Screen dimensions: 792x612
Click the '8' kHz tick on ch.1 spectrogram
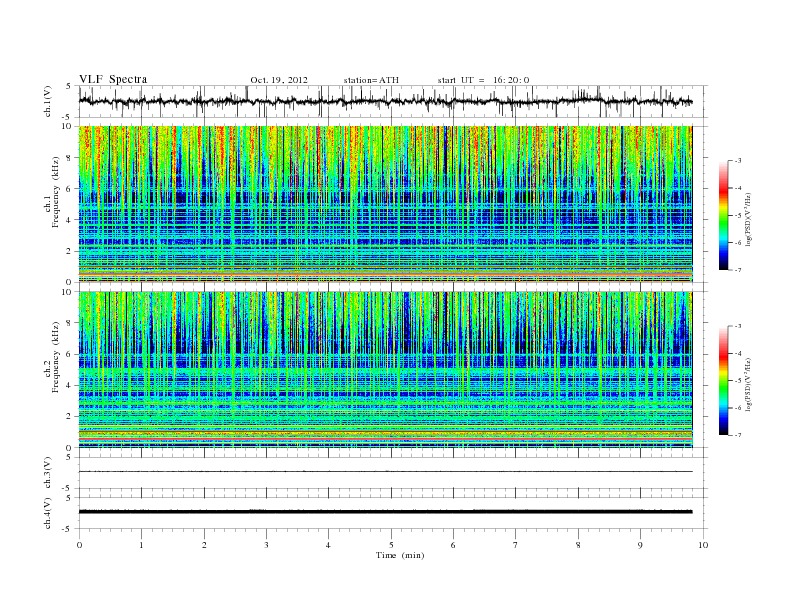[70, 158]
